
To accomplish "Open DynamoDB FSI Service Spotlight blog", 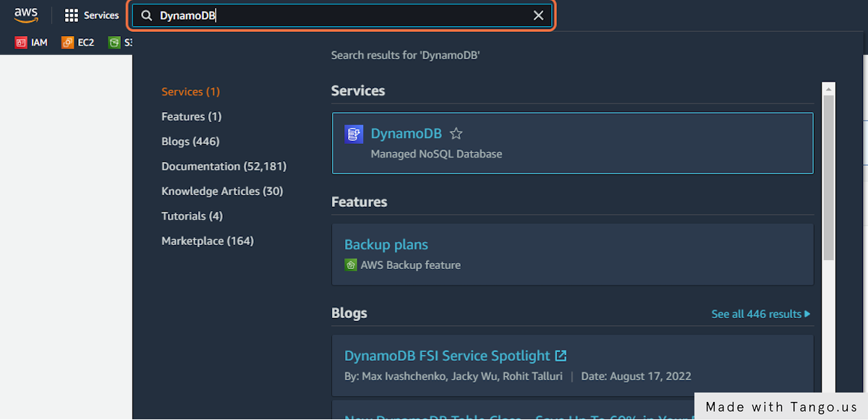I will [447, 356].
